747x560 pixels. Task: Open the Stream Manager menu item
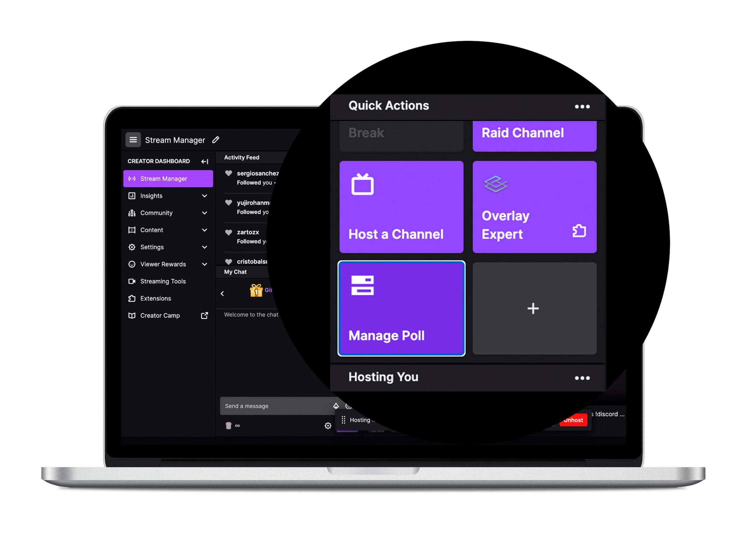[x=166, y=178]
